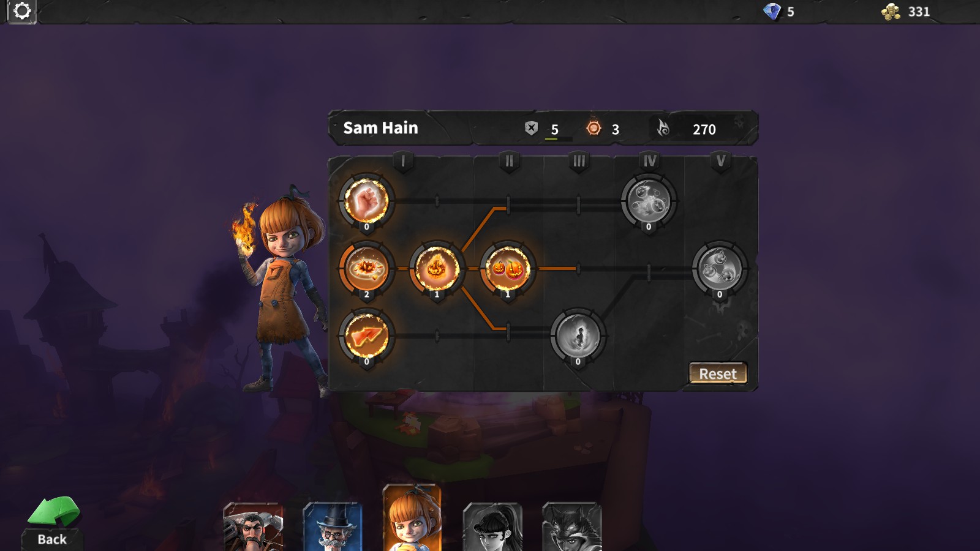Select the fist punch skill node

[366, 201]
